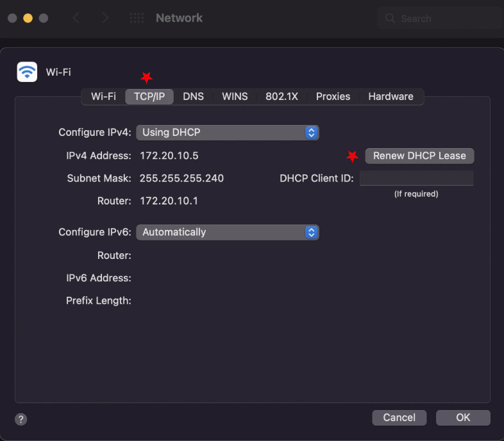Click the DHCP Client ID field

tap(416, 178)
